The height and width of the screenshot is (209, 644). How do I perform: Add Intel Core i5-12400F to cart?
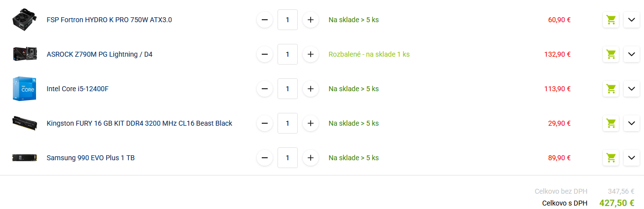[x=611, y=89]
